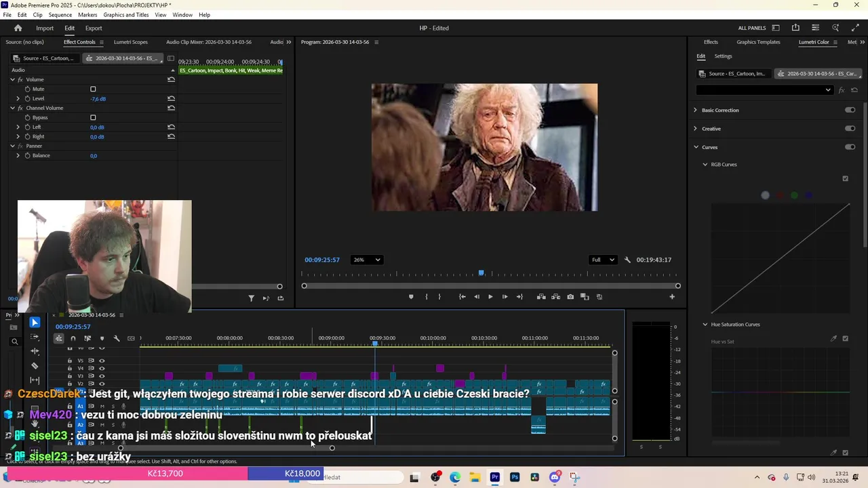Open Timeline Display Settings wrench
868x488 pixels.
coord(117,338)
